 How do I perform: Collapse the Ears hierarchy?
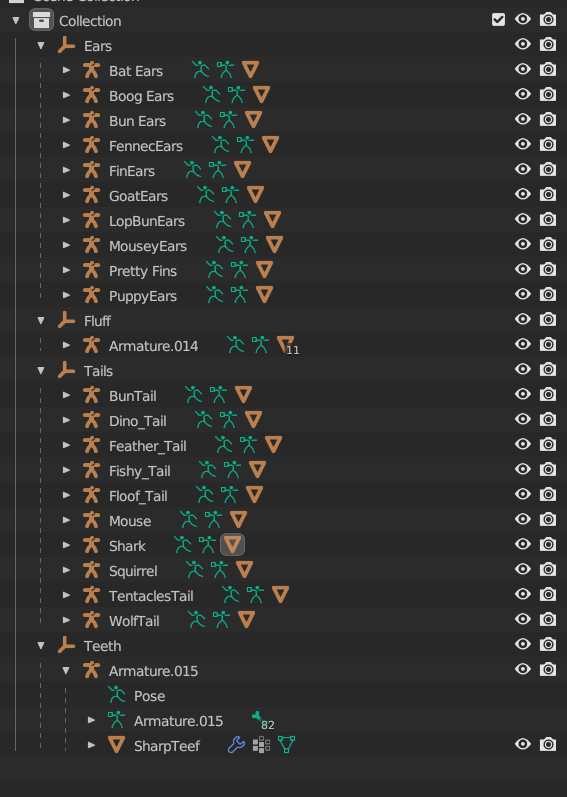pos(41,46)
